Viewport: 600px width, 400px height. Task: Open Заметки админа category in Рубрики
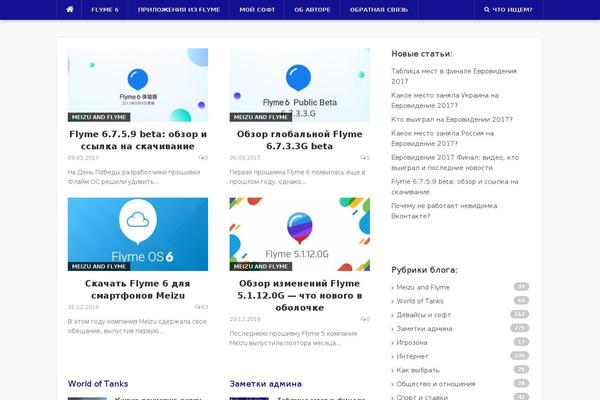(x=424, y=328)
